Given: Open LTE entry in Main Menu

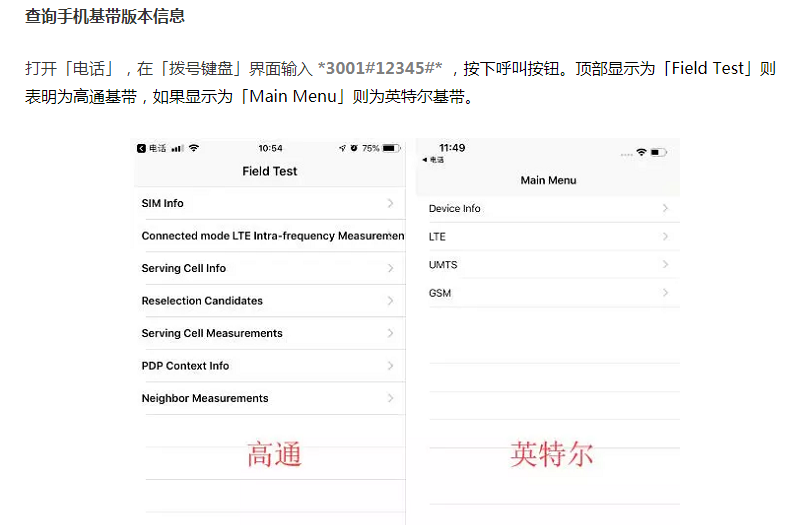Looking at the screenshot, I should (x=548, y=236).
